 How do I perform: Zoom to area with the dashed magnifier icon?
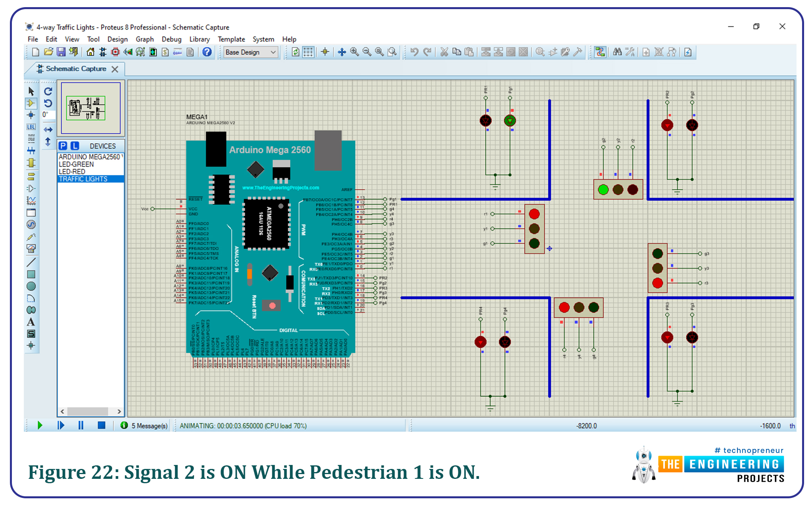click(x=392, y=52)
